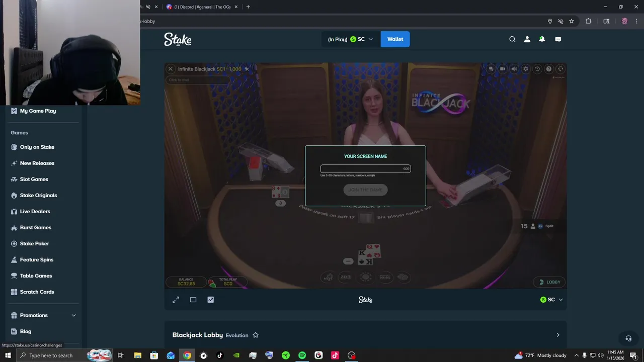Click the Windows taskbar search box
Viewport: 644px width, 362px height.
click(64, 355)
